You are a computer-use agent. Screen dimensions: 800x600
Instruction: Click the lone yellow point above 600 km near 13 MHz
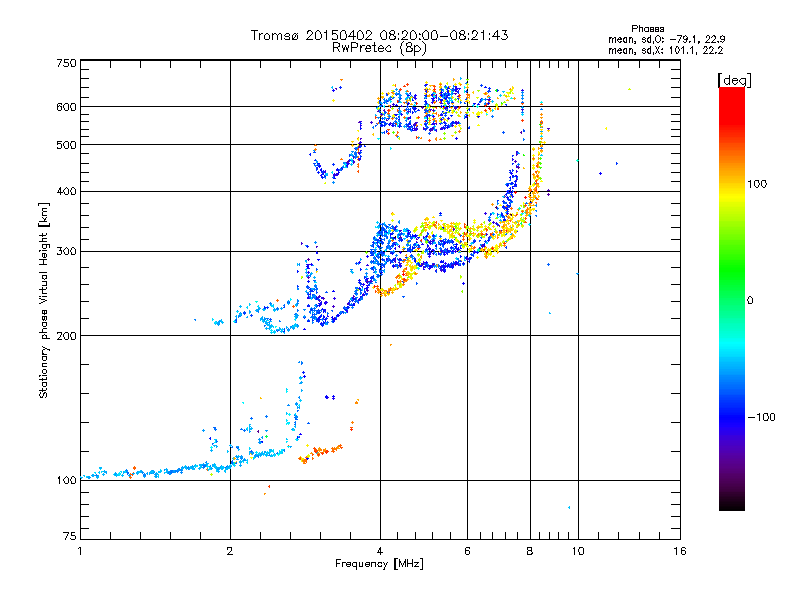click(x=629, y=89)
